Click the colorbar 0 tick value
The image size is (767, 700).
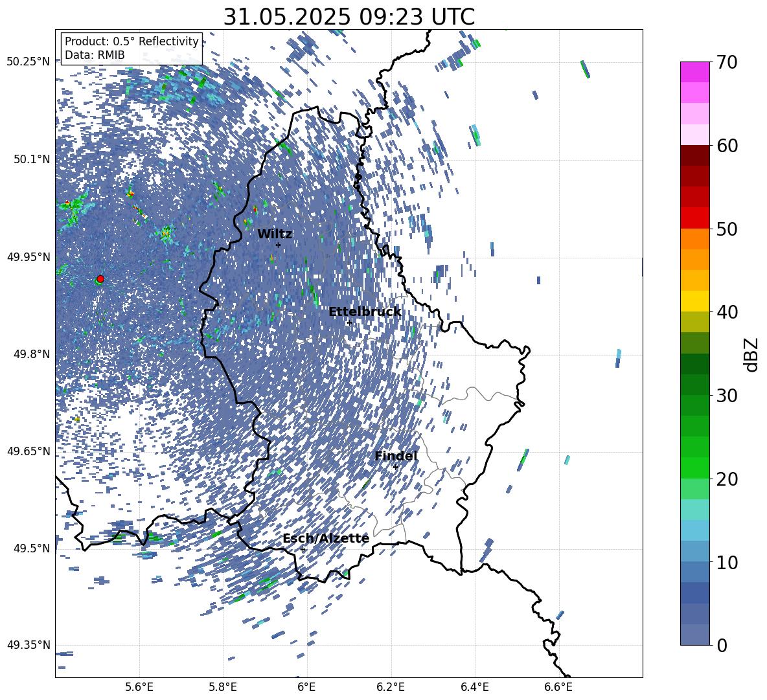point(722,645)
